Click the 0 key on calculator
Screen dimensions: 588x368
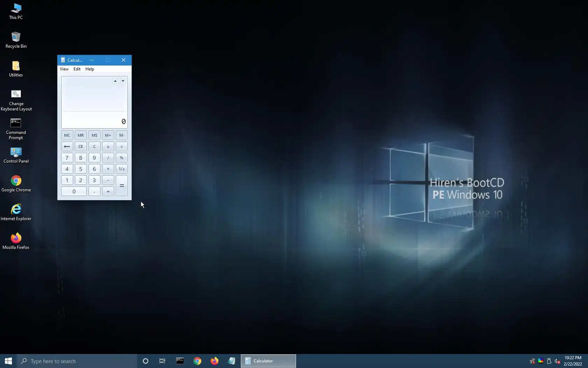(74, 191)
